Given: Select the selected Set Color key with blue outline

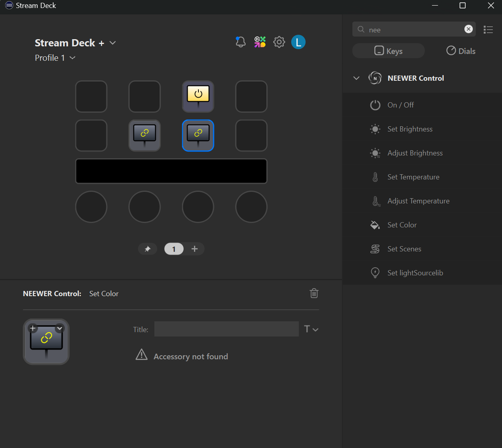Looking at the screenshot, I should [198, 135].
